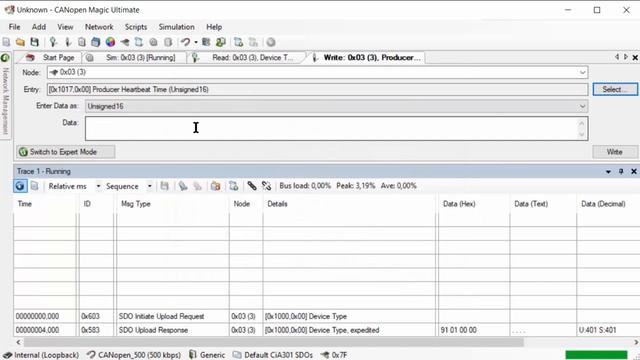Open a Write object window icon
640x360 pixels.
tap(68, 42)
